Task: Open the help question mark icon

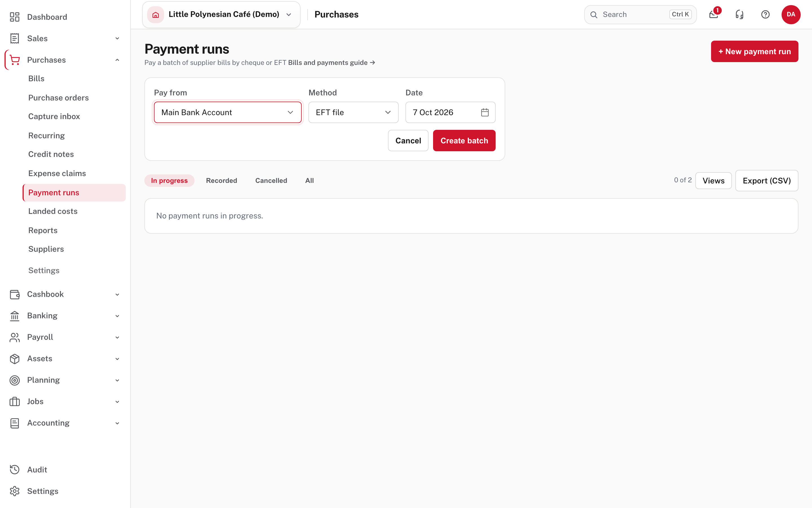Action: (x=765, y=14)
